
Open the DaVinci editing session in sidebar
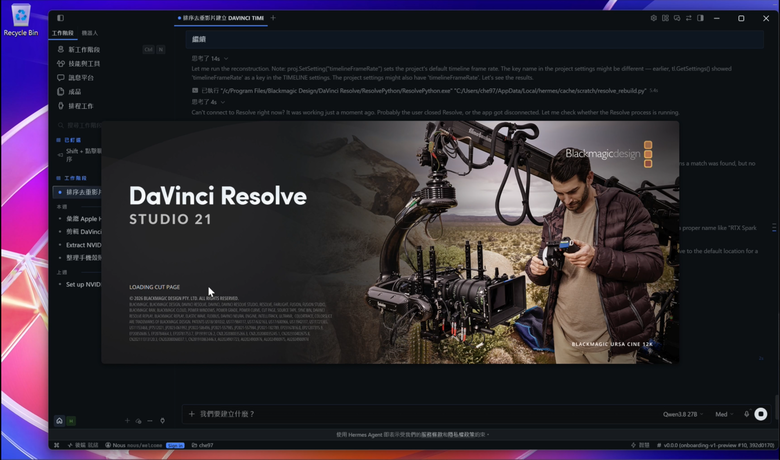pyautogui.click(x=80, y=232)
